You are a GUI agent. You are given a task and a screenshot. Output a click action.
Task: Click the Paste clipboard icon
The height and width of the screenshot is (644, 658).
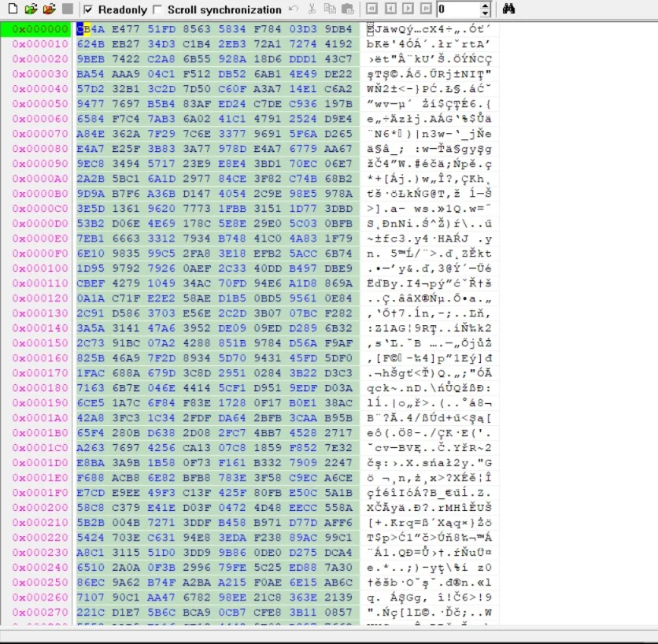tap(347, 9)
